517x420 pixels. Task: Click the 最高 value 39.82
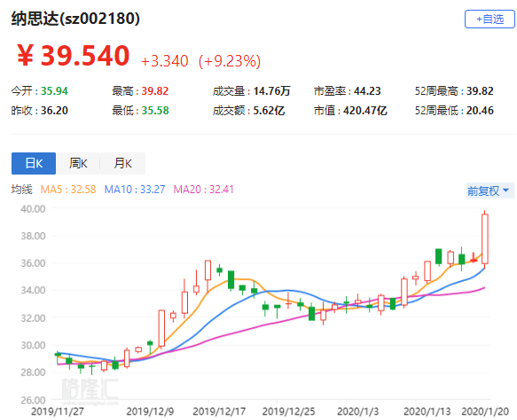tap(155, 91)
